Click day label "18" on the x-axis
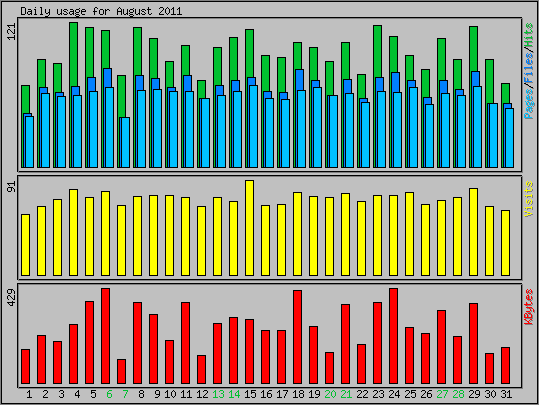This screenshot has width=539, height=405. coord(298,394)
